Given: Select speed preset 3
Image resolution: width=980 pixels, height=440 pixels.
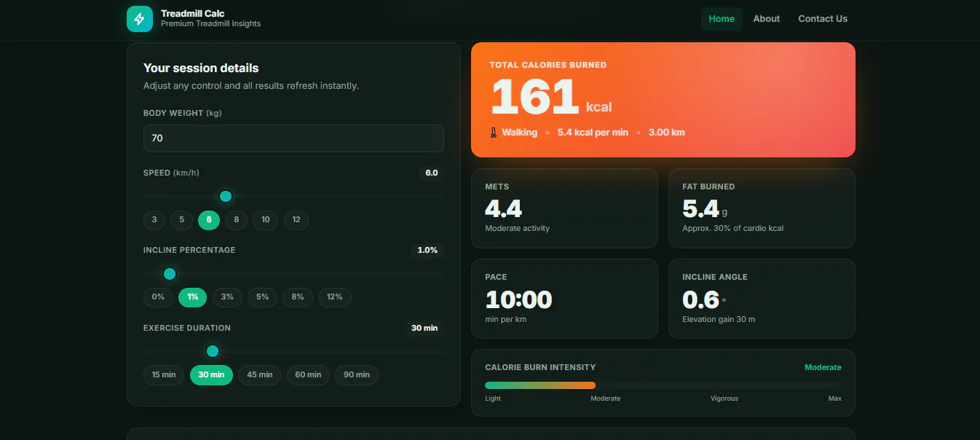Looking at the screenshot, I should click(x=154, y=220).
